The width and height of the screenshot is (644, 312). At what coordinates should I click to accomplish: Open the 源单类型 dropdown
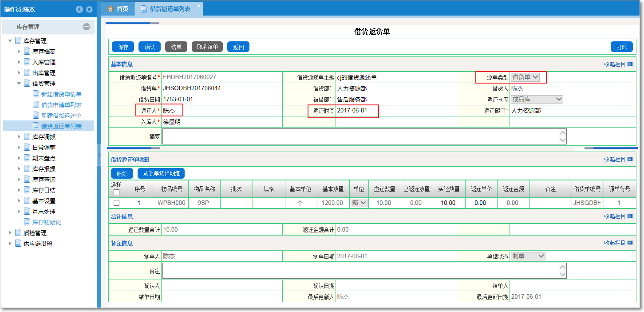pos(525,77)
